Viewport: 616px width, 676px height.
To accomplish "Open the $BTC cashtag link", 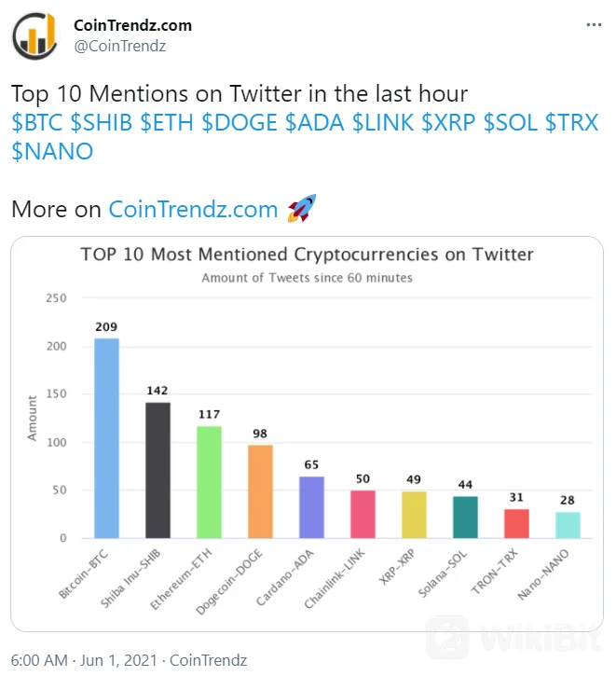I will point(39,123).
